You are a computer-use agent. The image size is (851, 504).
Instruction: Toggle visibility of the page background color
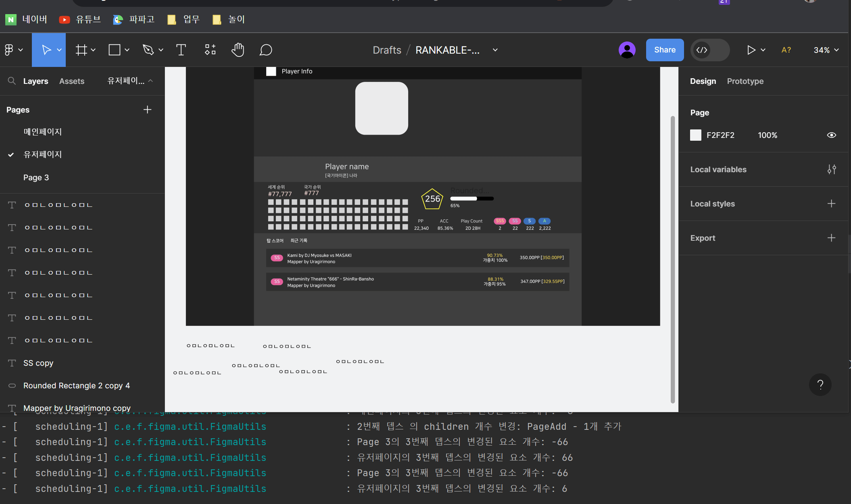pos(832,135)
